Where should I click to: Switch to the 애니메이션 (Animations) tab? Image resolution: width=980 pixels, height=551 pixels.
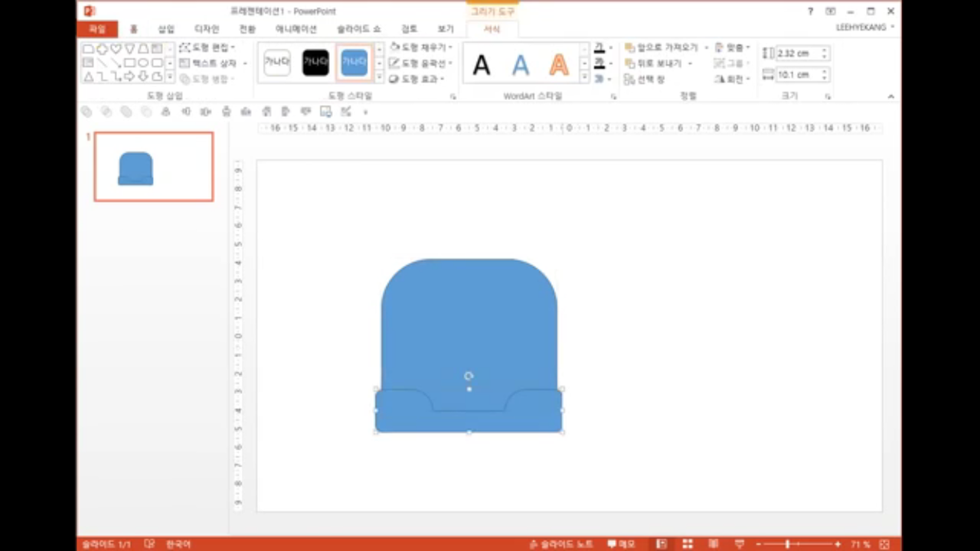pos(296,29)
